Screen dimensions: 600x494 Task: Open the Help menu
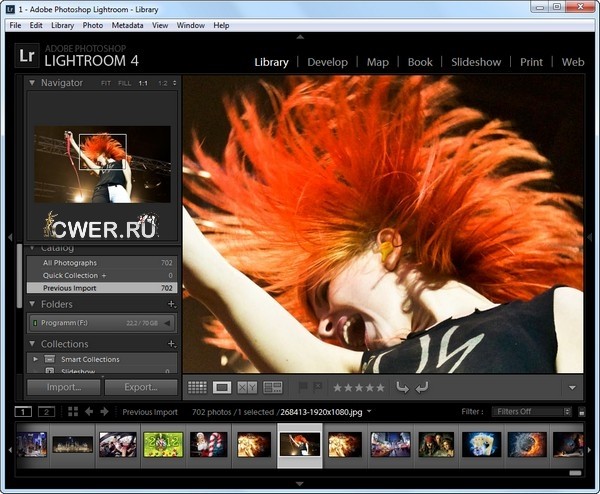point(221,25)
